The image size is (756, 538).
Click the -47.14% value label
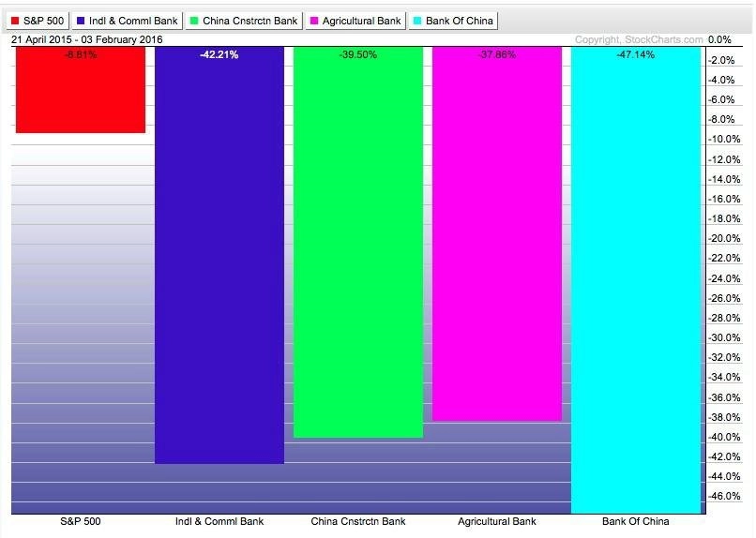635,54
